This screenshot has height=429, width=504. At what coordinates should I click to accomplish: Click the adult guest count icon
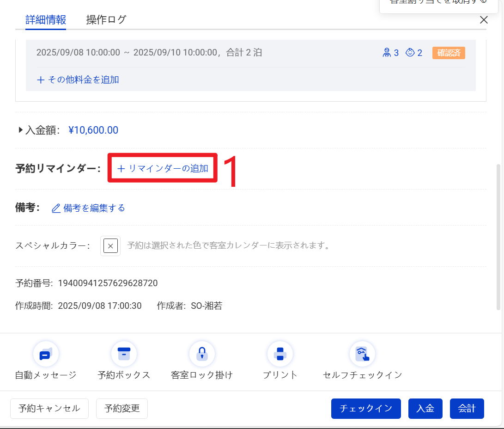click(387, 53)
